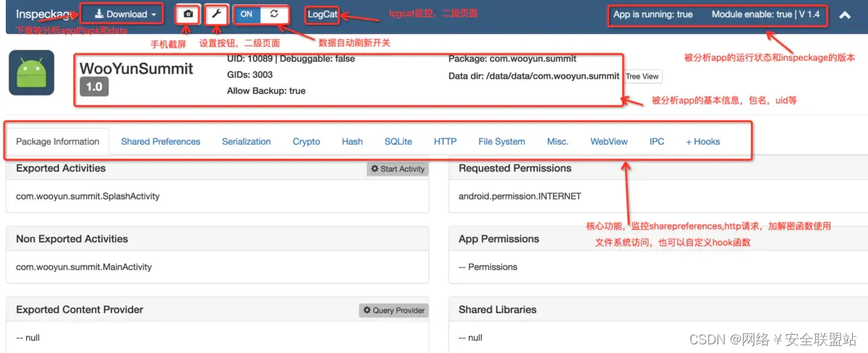Open the Misc. tab
This screenshot has width=868, height=353.
coord(558,142)
